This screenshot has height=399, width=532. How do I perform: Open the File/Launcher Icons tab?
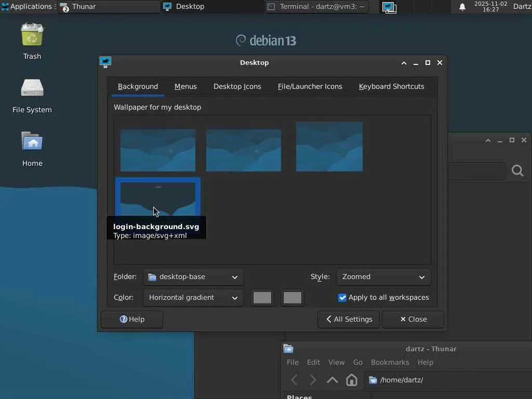tap(310, 87)
